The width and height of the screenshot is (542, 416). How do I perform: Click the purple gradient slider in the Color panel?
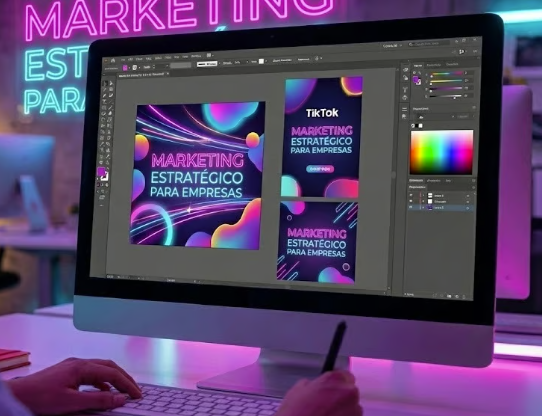coord(446,89)
